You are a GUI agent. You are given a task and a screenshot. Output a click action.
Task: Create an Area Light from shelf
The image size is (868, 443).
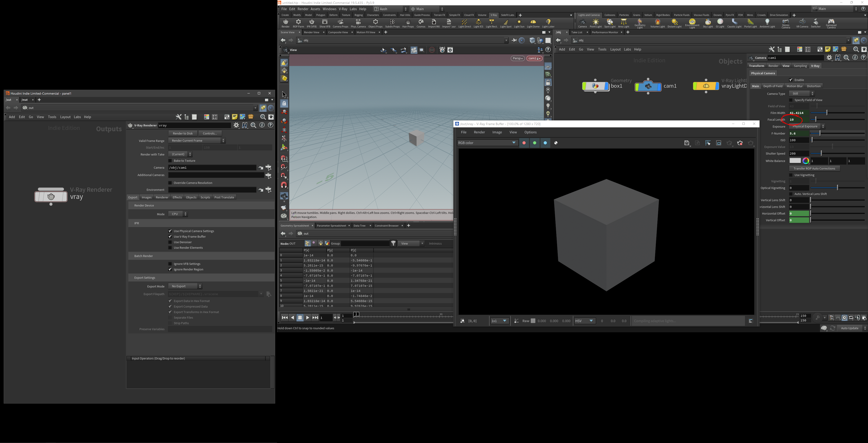pyautogui.click(x=624, y=23)
